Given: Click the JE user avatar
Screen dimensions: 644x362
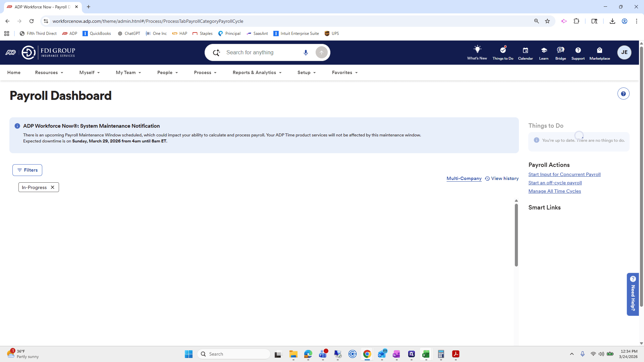Looking at the screenshot, I should 624,52.
